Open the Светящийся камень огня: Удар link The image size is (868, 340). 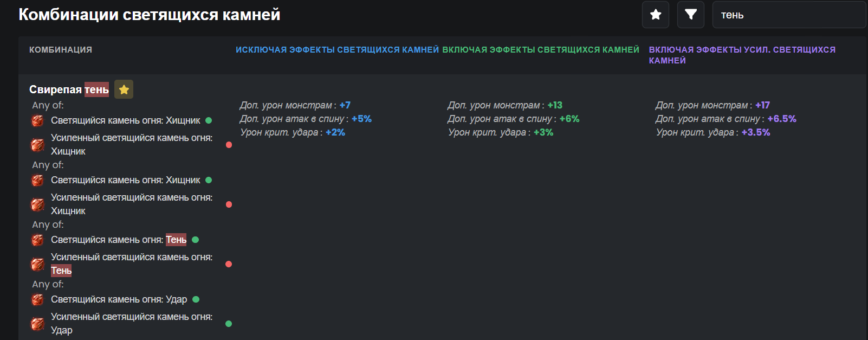(119, 299)
